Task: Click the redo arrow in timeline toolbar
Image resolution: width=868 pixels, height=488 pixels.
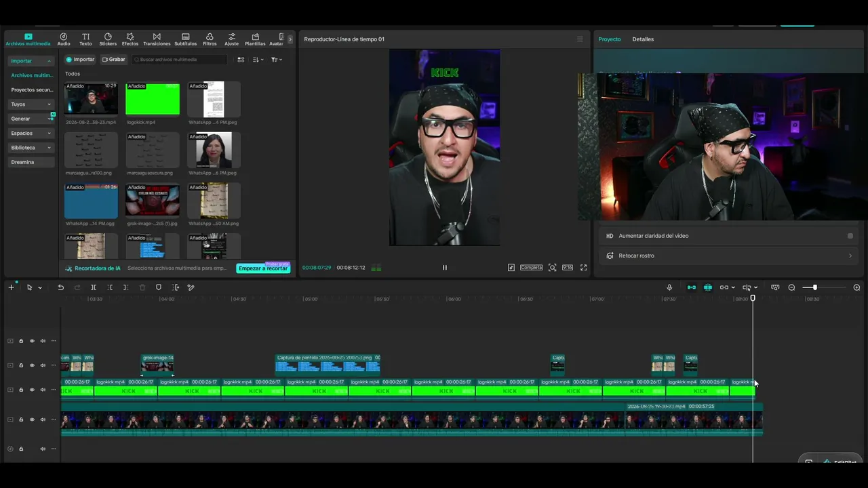Action: tap(77, 287)
